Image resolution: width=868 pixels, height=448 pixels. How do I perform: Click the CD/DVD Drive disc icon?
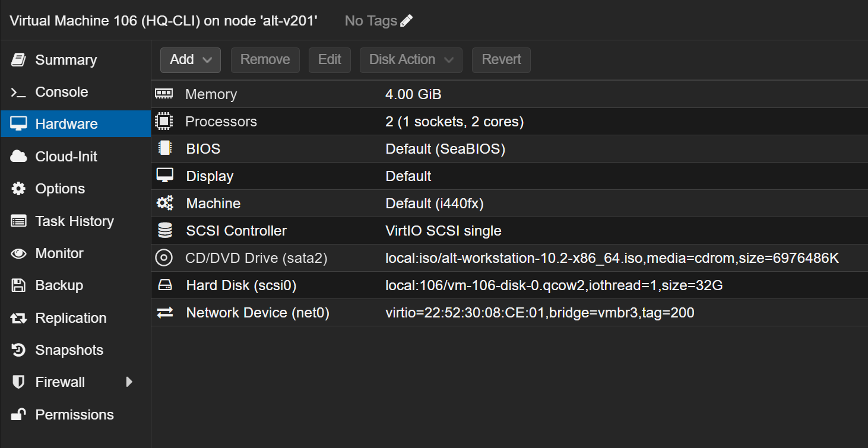[x=164, y=258]
